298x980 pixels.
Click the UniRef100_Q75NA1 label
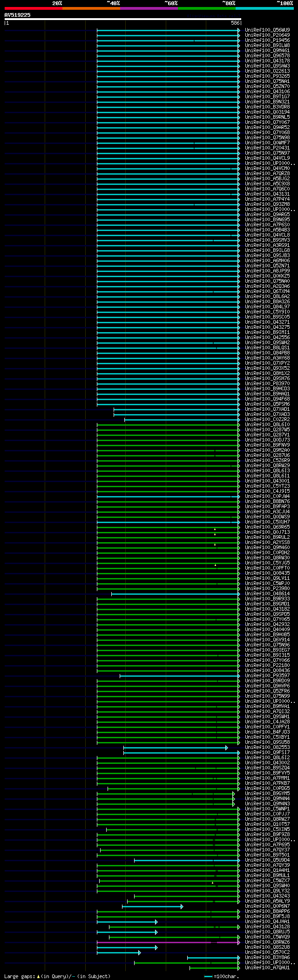(267, 81)
